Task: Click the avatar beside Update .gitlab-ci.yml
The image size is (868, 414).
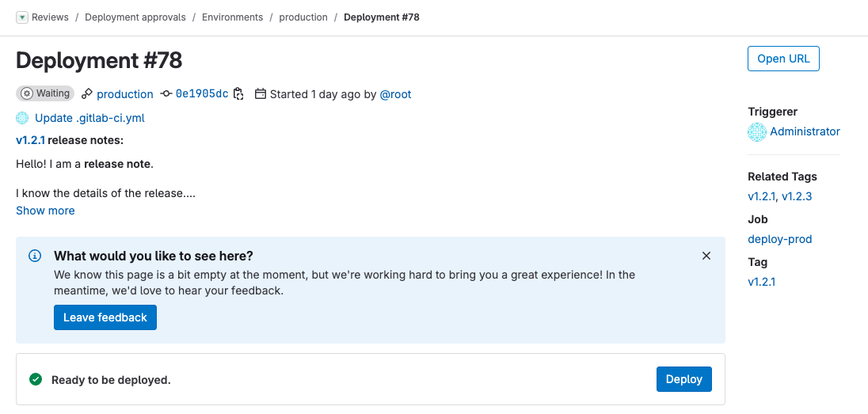Action: [22, 118]
